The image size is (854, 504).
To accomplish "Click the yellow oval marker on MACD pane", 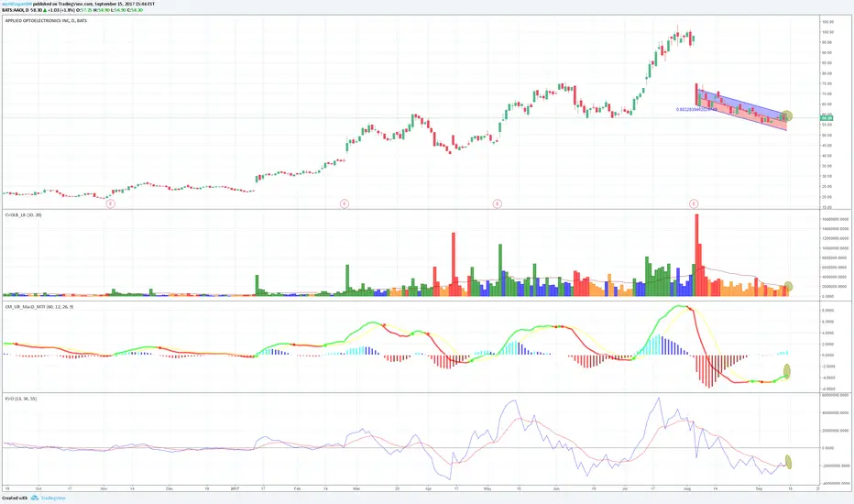I will (787, 372).
